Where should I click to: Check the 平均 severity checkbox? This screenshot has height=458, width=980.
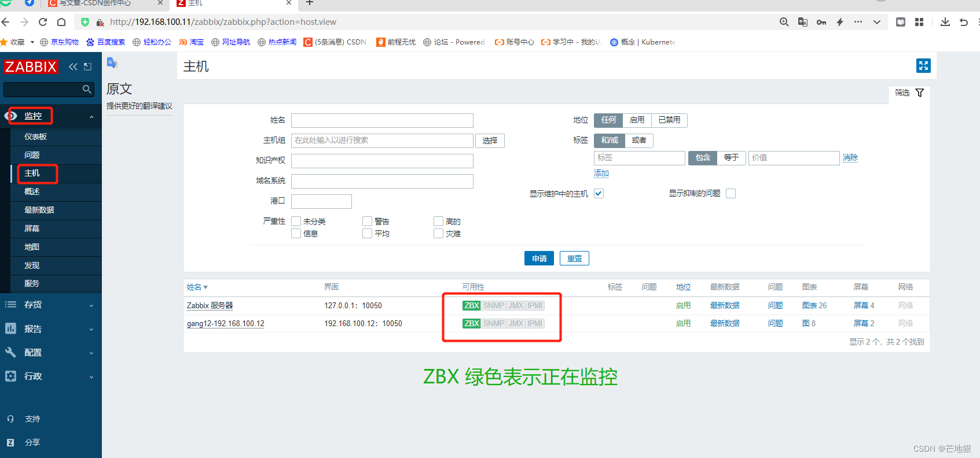pyautogui.click(x=367, y=233)
